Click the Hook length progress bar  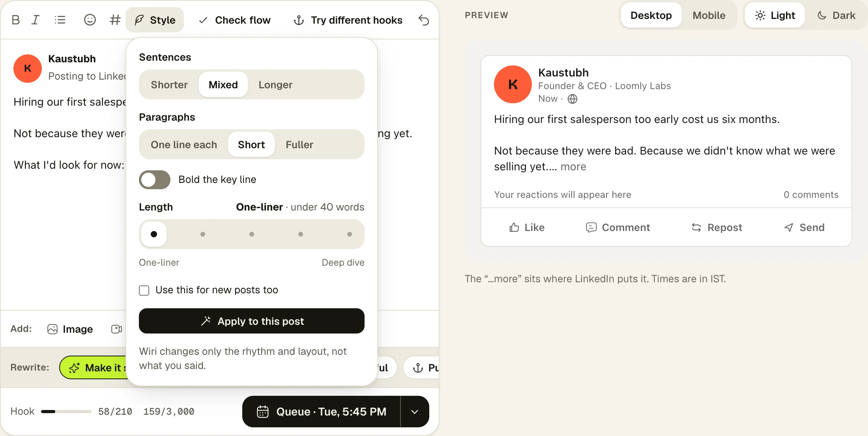(66, 412)
